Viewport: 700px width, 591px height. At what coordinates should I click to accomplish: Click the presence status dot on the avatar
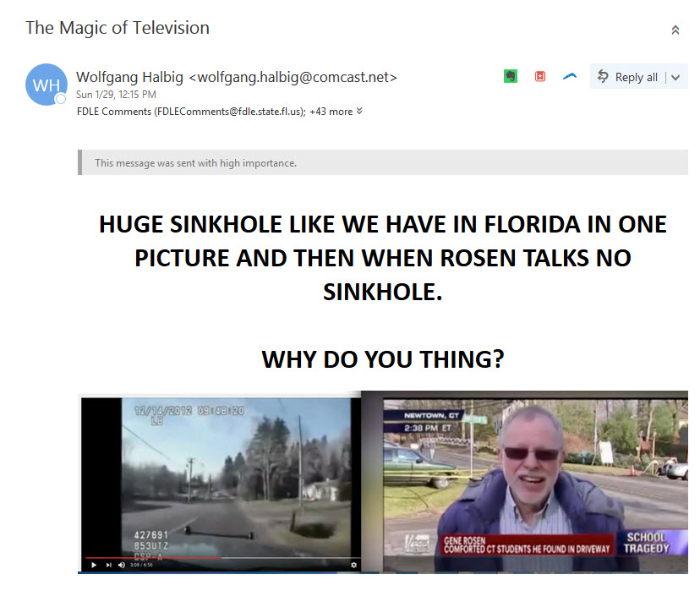[61, 99]
